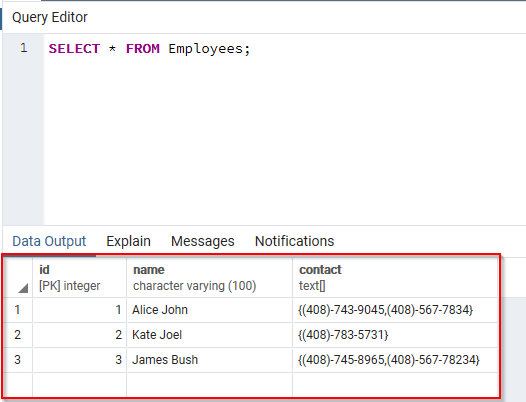Select row number 1 header

[17, 310]
